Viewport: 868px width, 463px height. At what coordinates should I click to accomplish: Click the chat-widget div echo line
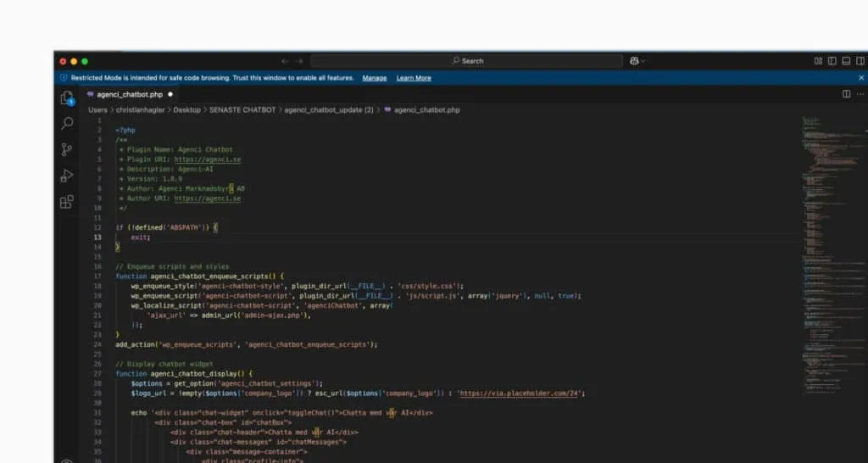click(281, 413)
